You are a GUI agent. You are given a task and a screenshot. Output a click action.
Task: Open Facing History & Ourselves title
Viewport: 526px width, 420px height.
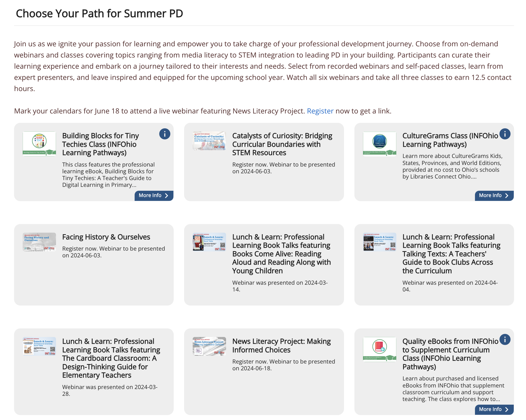(x=106, y=237)
